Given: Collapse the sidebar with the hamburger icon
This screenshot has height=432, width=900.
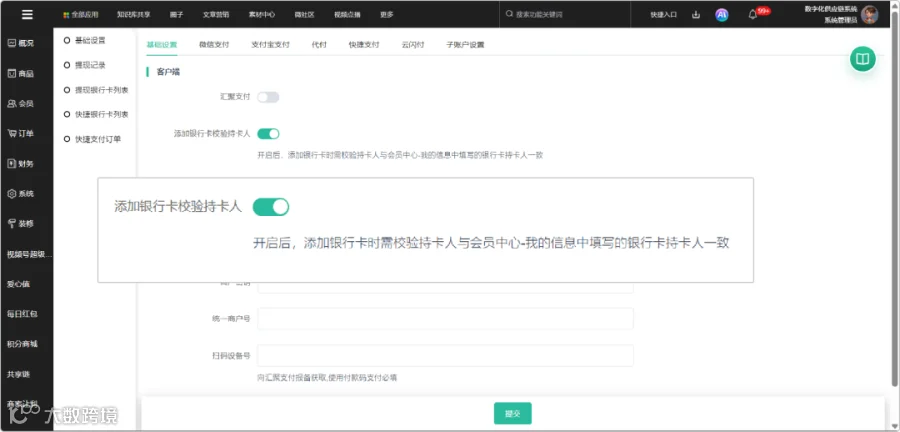Looking at the screenshot, I should coord(27,15).
